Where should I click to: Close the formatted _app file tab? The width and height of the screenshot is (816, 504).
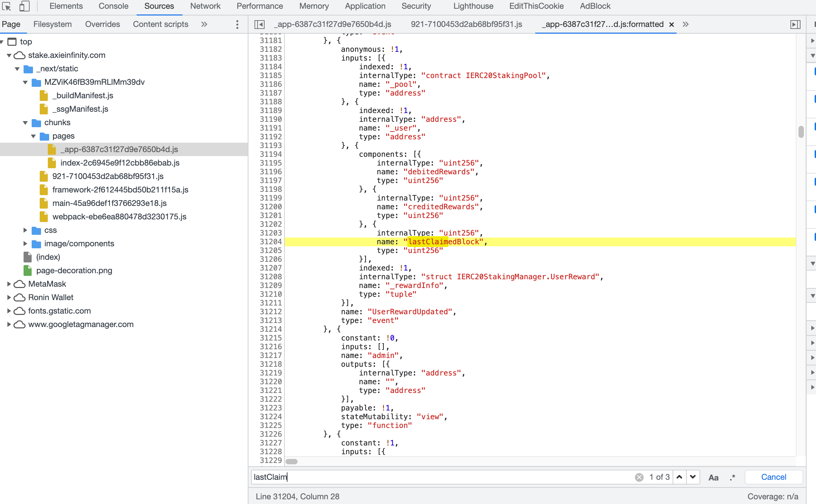pos(671,25)
